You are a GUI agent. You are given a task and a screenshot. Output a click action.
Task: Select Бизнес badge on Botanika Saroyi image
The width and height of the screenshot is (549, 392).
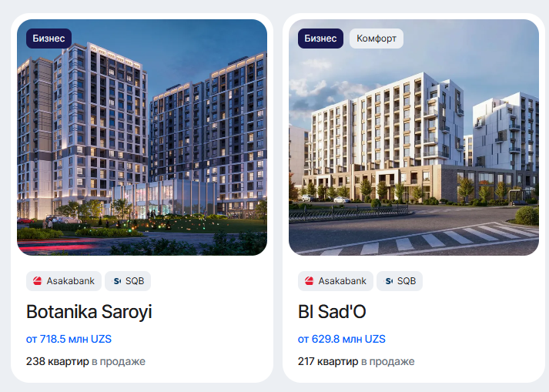49,39
